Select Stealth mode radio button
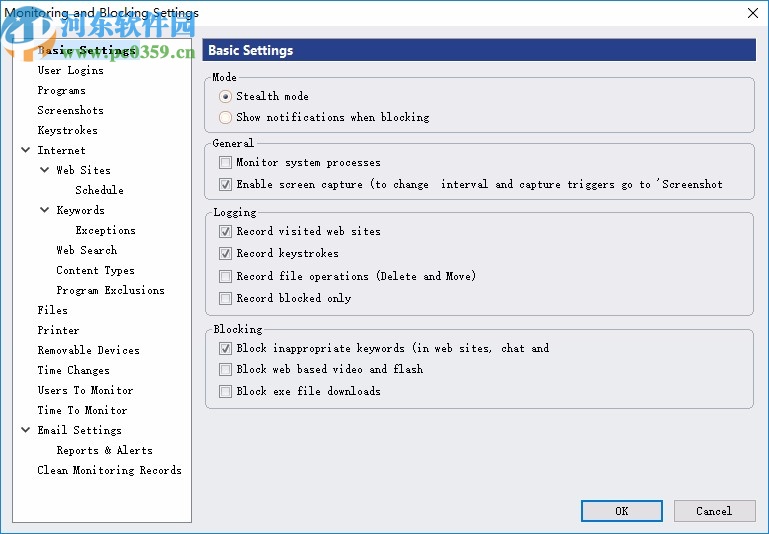The image size is (769, 534). (225, 97)
